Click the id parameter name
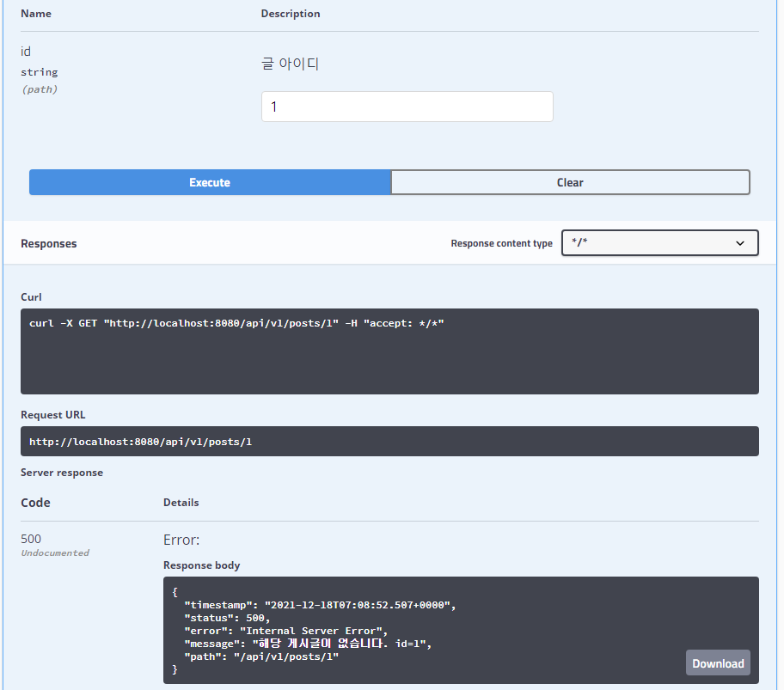 (x=26, y=52)
